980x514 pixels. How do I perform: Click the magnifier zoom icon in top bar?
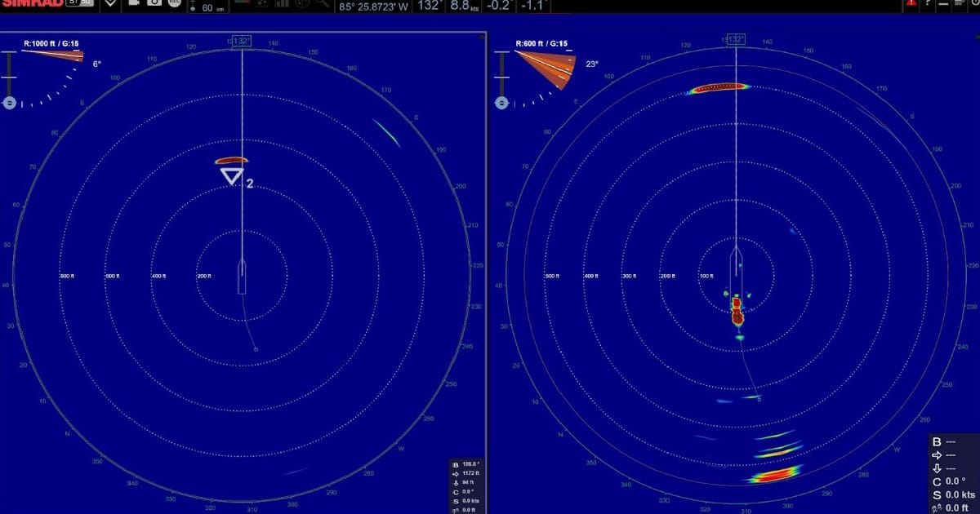click(x=323, y=3)
